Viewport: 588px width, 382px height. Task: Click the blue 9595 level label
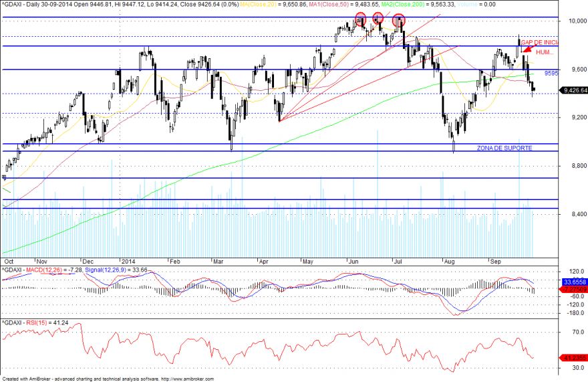pyautogui.click(x=551, y=74)
